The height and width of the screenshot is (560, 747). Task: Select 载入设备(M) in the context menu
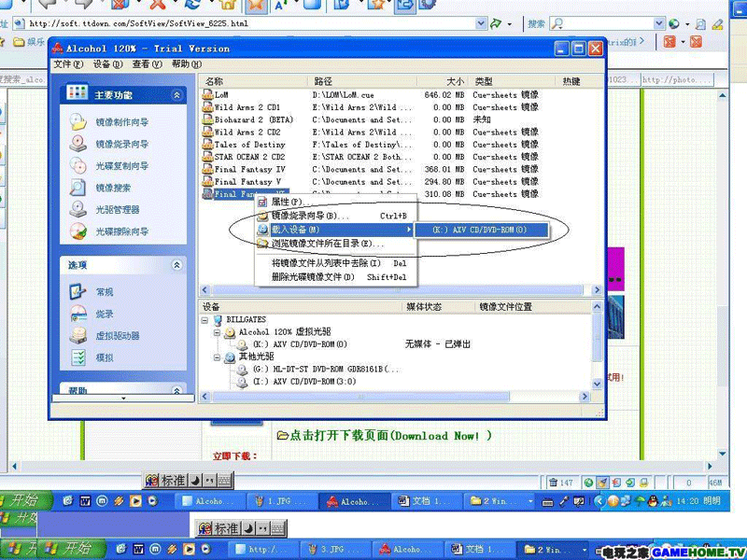(x=336, y=230)
